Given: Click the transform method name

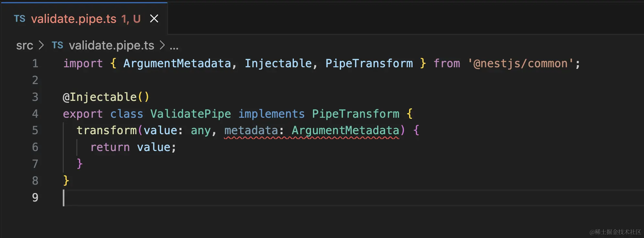Looking at the screenshot, I should point(107,130).
